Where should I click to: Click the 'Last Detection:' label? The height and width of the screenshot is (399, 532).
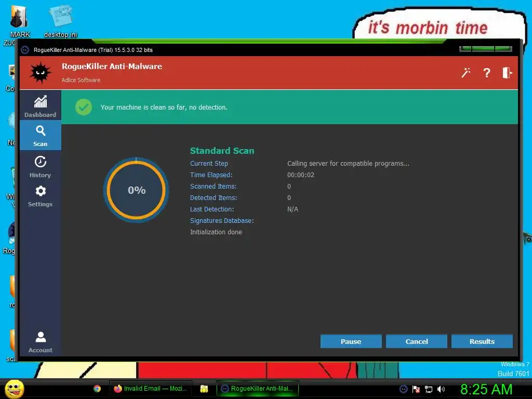212,209
